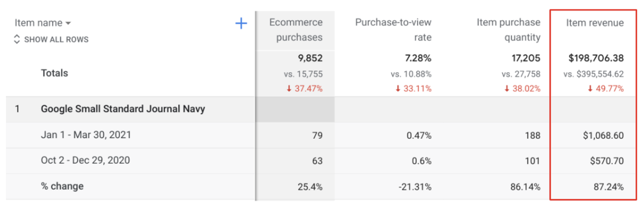Image resolution: width=644 pixels, height=207 pixels.
Task: Click the $1,068.60 item revenue cell
Action: point(602,135)
